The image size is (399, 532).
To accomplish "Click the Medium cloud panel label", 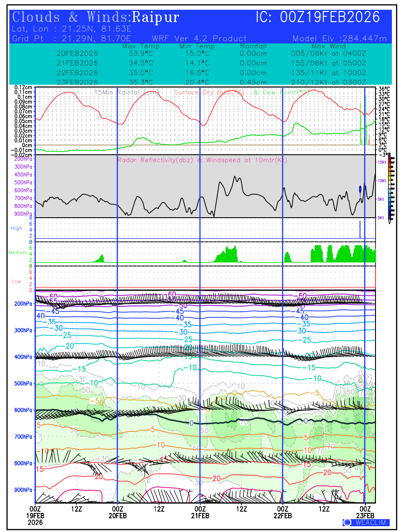I will click(x=18, y=253).
